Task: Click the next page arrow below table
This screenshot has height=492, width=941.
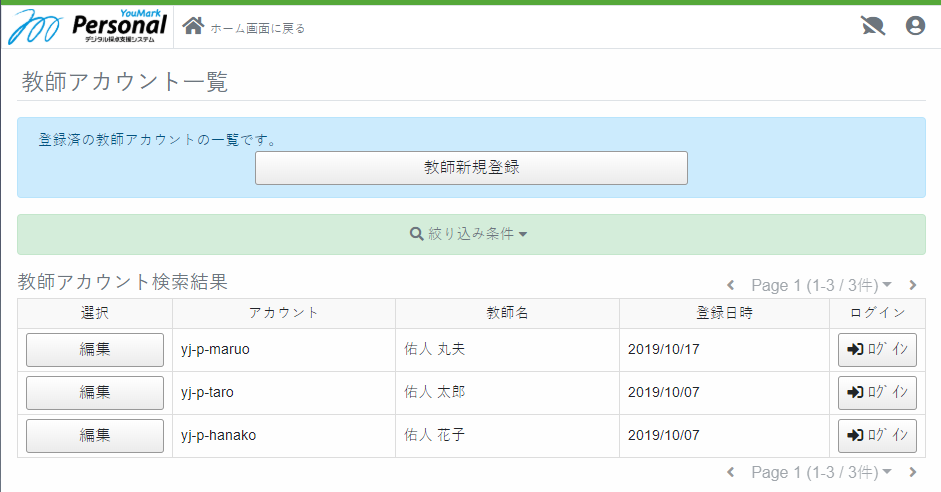Action: point(912,472)
